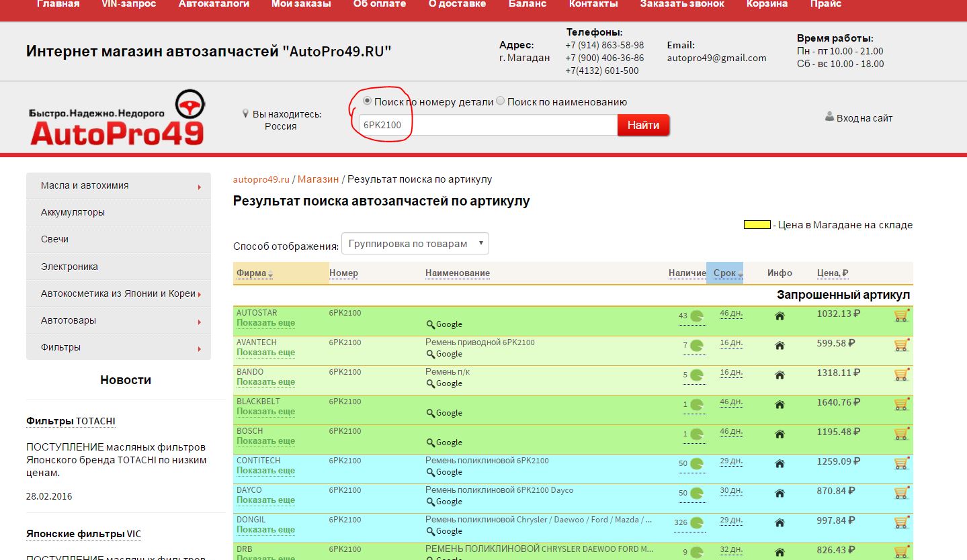Show more AUTOSTAR offers
The width and height of the screenshot is (967, 560).
point(265,323)
